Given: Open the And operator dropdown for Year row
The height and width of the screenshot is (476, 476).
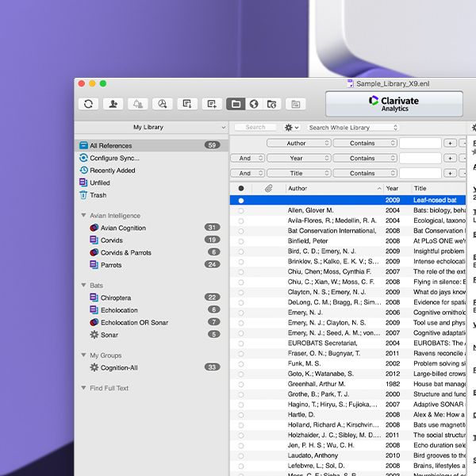Looking at the screenshot, I should pos(248,158).
